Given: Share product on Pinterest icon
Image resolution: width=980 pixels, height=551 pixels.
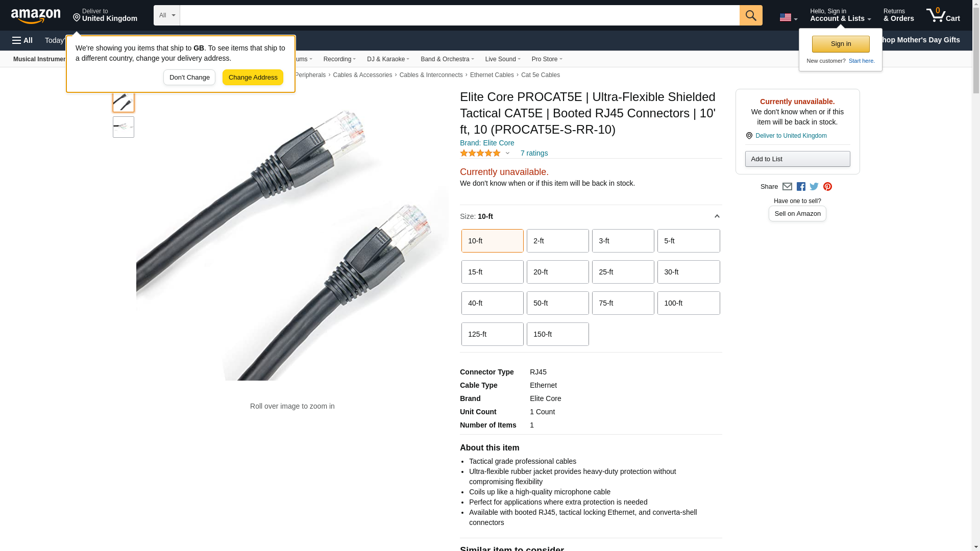Looking at the screenshot, I should 827,187.
